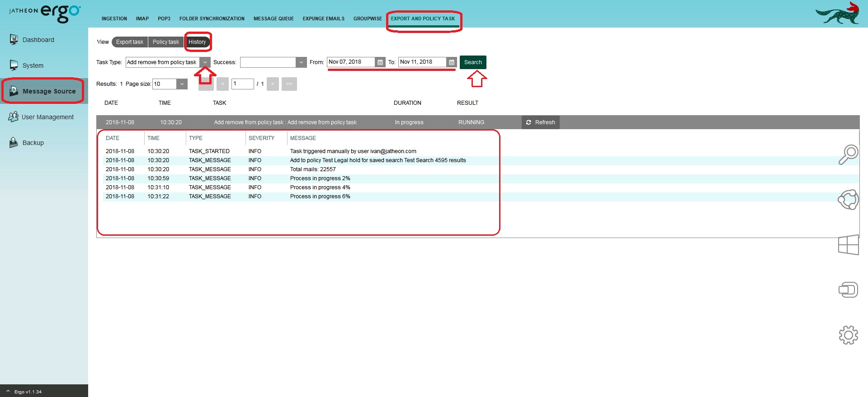Switch view to Export task
The width and height of the screenshot is (868, 397).
(x=130, y=42)
